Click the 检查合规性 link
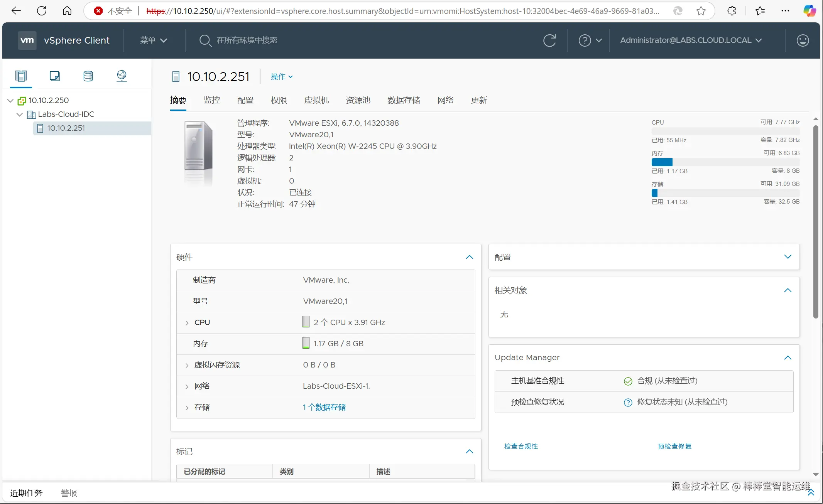This screenshot has width=823, height=504. point(521,446)
